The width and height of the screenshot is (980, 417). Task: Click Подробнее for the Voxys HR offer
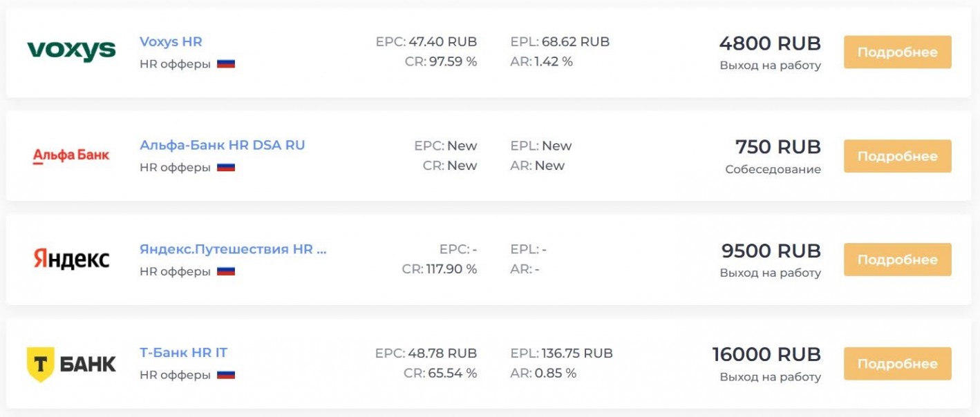[x=897, y=52]
